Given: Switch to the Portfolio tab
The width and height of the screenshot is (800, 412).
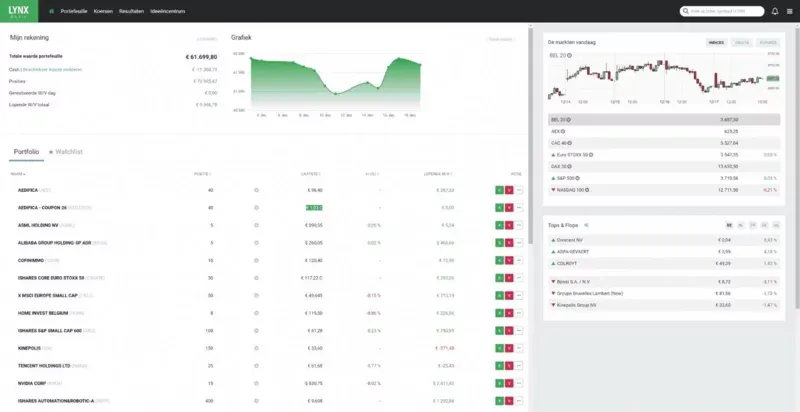Looking at the screenshot, I should 26,152.
